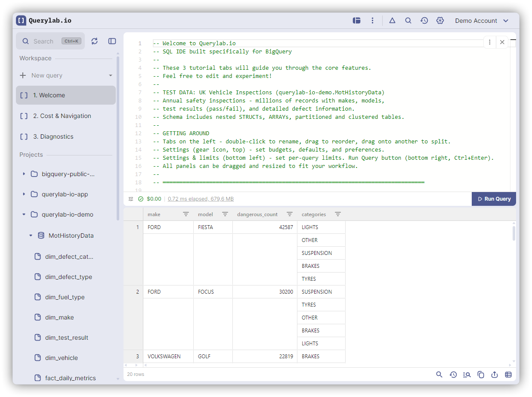The image size is (532, 397).
Task: Open query history from the top bar
Action: pos(424,21)
